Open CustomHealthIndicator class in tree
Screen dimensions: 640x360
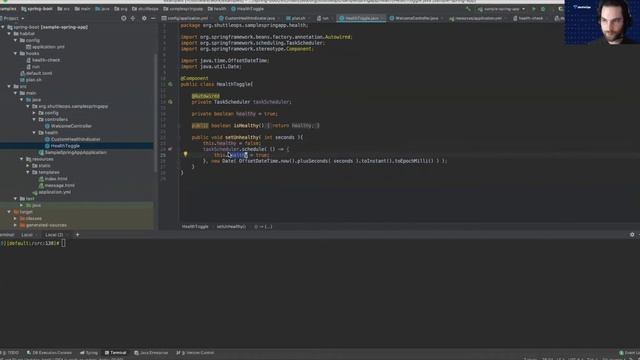click(x=73, y=139)
